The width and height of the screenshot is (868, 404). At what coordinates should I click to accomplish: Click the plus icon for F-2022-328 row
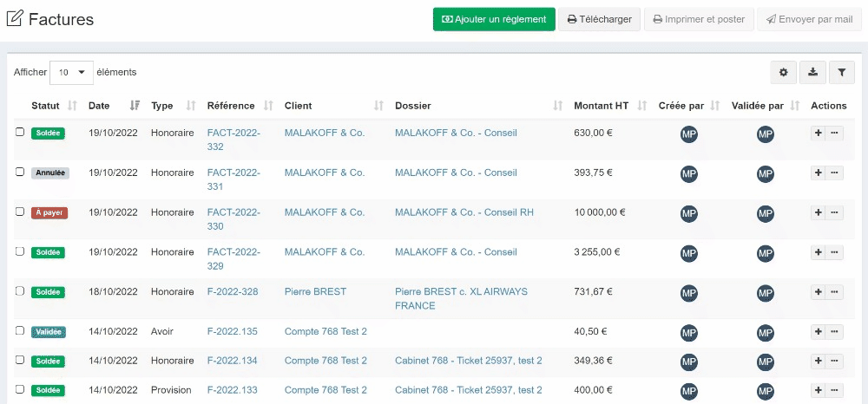[x=819, y=292]
